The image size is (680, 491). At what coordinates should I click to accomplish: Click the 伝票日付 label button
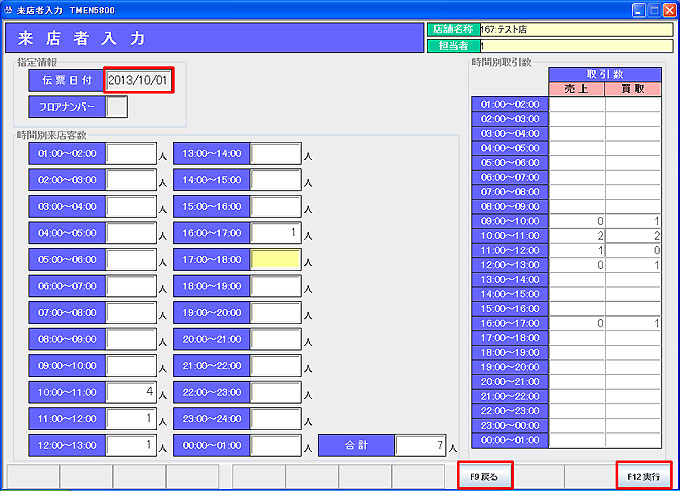(x=66, y=79)
